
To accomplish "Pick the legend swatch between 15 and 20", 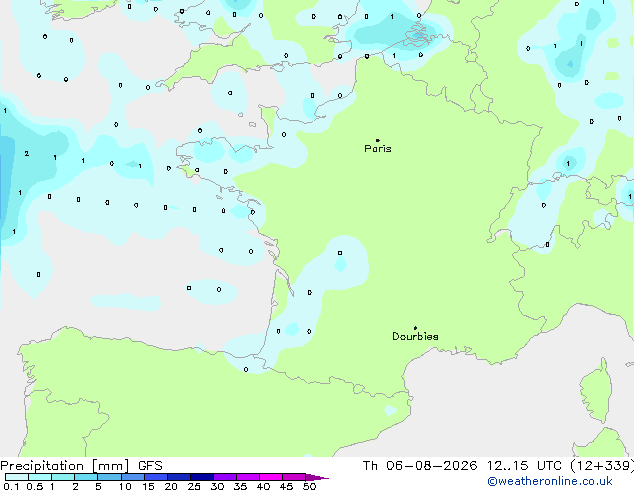I will tap(156, 477).
